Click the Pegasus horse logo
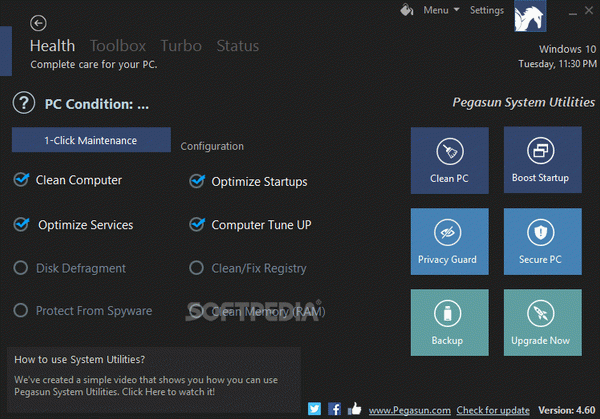Viewport: 600px width, 419px height. tap(530, 16)
